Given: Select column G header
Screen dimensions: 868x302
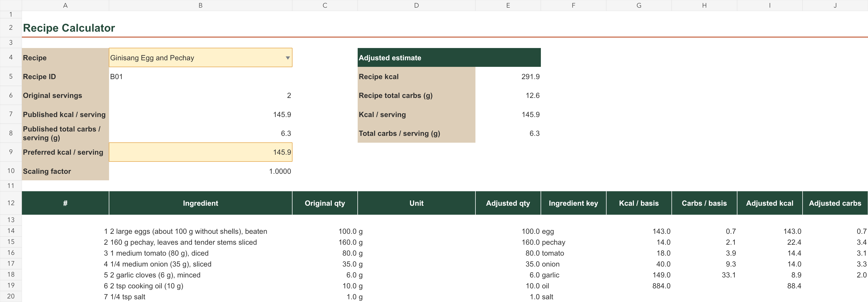Looking at the screenshot, I should pos(639,5).
